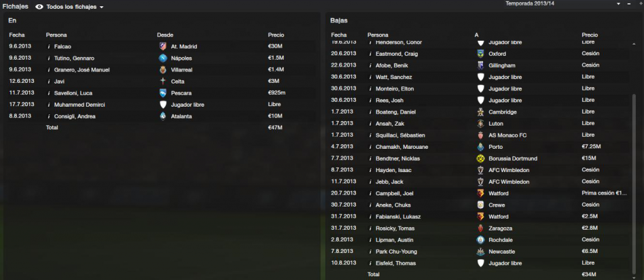Viewport: 644px width, 280px height.
Task: Expand the Todos los fichajes dropdown
Action: 101,8
